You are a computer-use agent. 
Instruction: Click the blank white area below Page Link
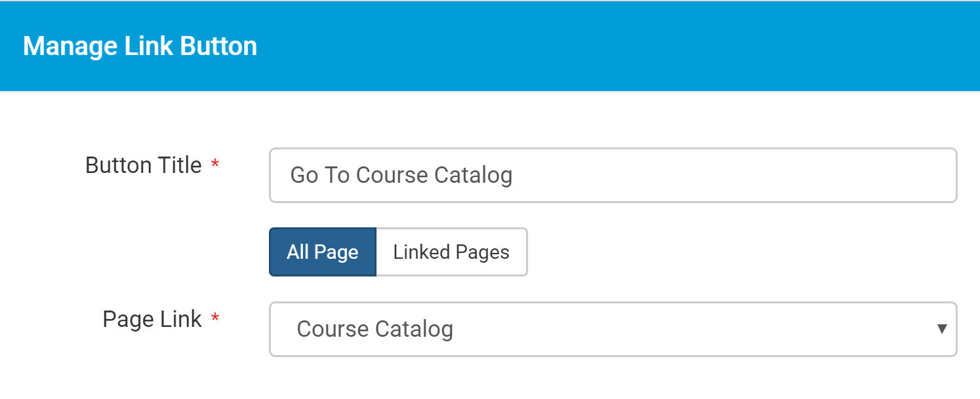[490, 380]
